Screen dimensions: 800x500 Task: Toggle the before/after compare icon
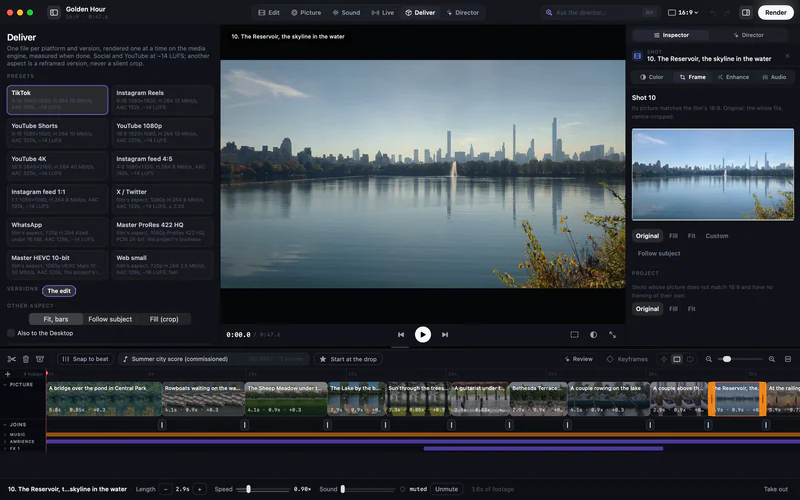[x=593, y=335]
